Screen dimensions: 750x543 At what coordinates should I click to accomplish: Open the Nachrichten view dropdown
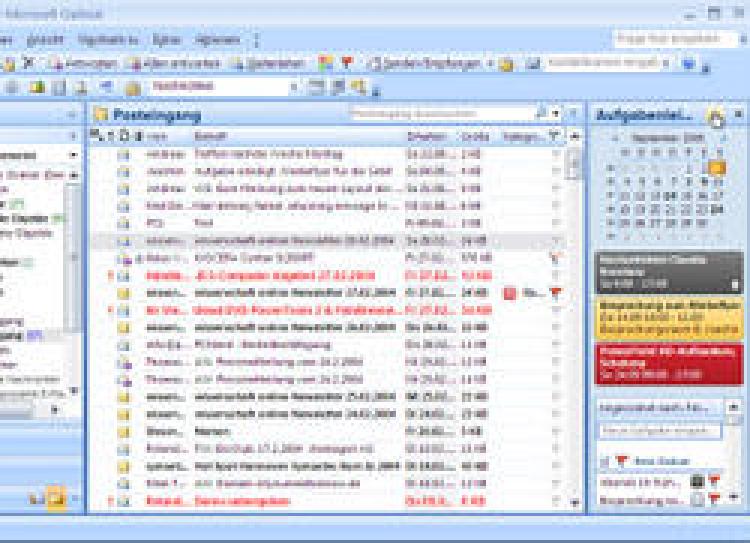pos(294,87)
